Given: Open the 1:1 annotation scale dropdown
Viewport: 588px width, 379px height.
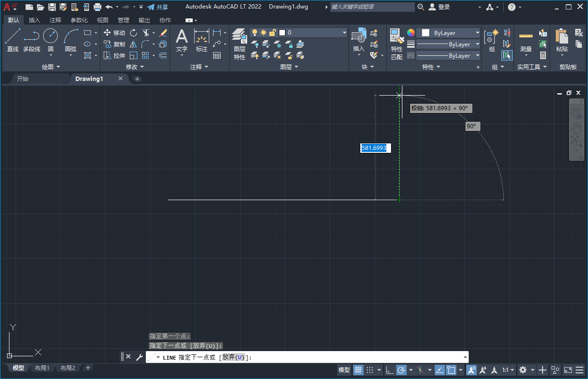Looking at the screenshot, I should pos(512,370).
